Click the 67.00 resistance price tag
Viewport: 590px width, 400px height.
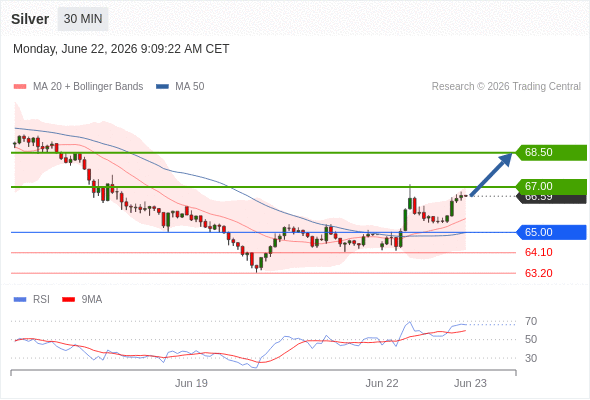tap(551, 186)
